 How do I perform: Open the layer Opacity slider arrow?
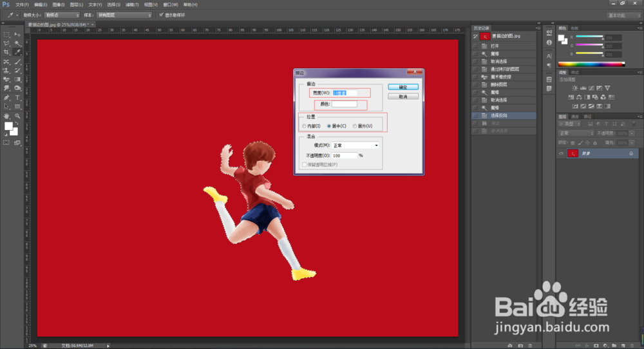tap(632, 133)
